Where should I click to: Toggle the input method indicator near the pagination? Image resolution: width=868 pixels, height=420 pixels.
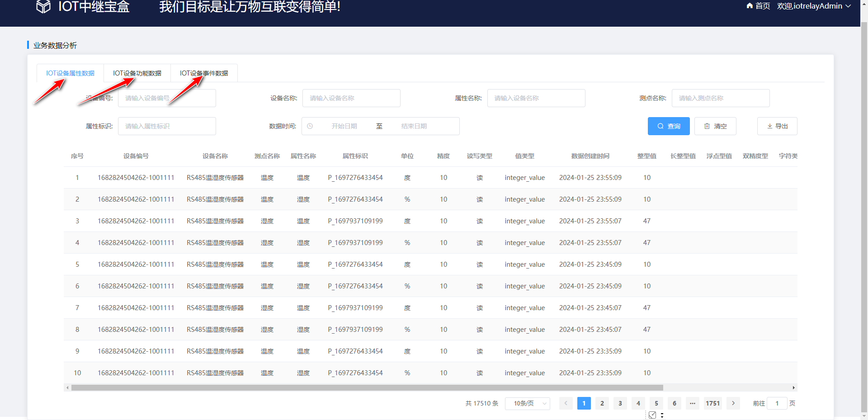652,415
